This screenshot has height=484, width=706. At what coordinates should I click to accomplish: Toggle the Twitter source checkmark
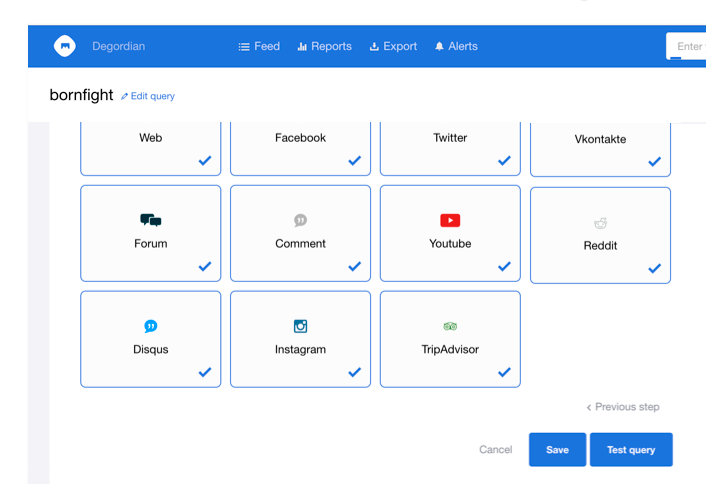[504, 160]
